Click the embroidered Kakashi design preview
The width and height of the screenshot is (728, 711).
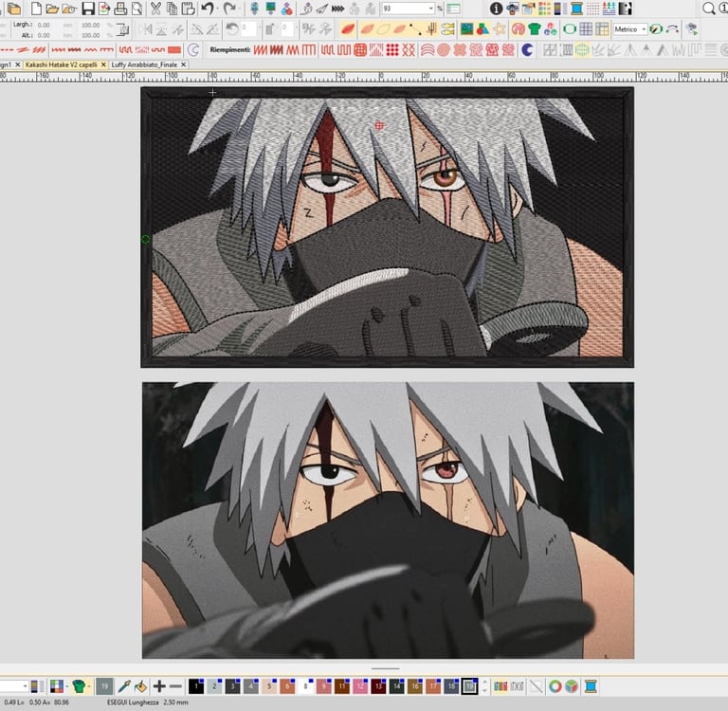coord(387,228)
